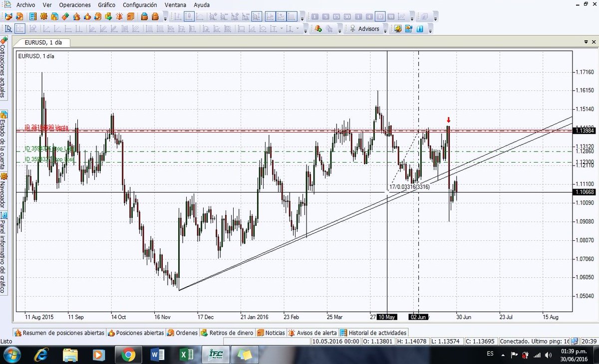The image size is (599, 364).
Task: Select the Fibonacci Retracement tool
Action: pyautogui.click(x=148, y=29)
